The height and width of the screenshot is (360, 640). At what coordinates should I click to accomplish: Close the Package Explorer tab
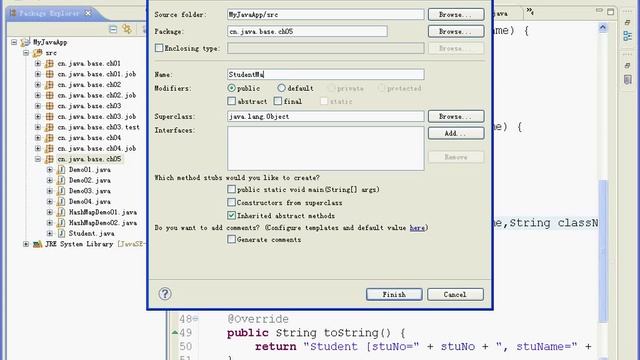coord(88,13)
